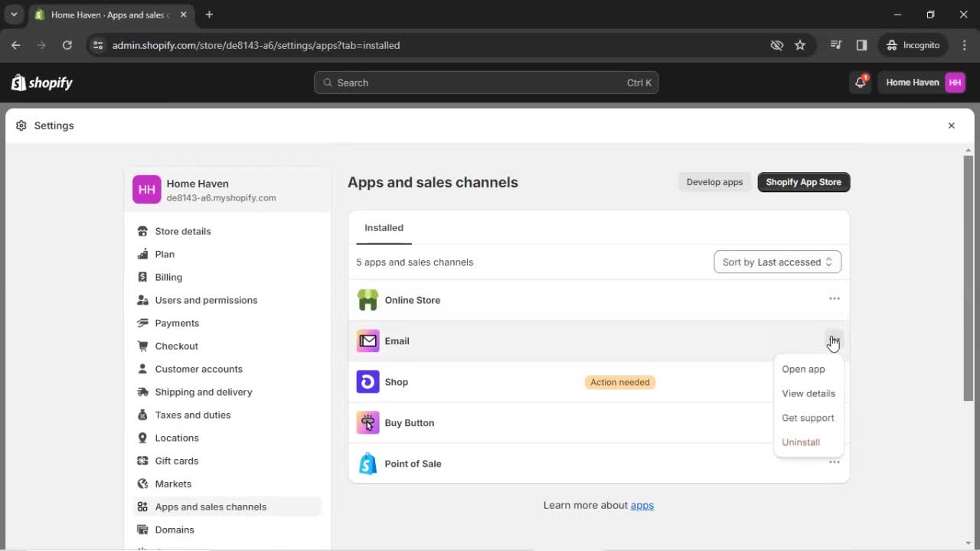
Task: Click the Incognito indicator
Action: (x=913, y=45)
